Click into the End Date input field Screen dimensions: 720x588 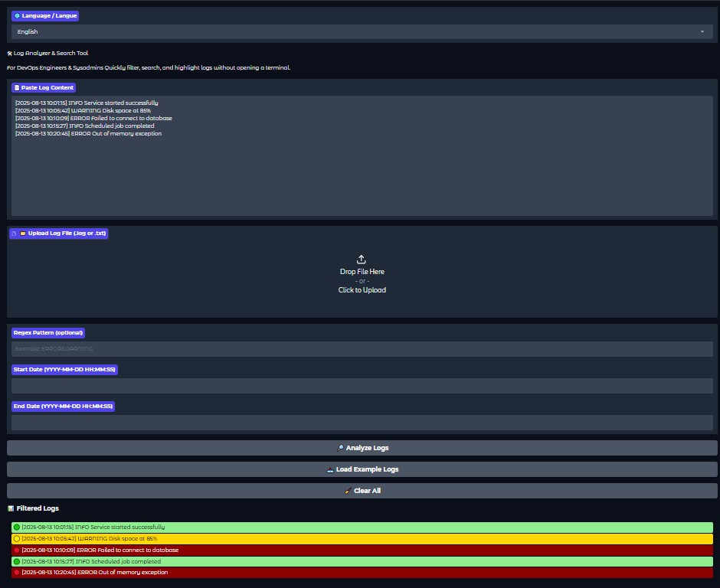point(362,423)
